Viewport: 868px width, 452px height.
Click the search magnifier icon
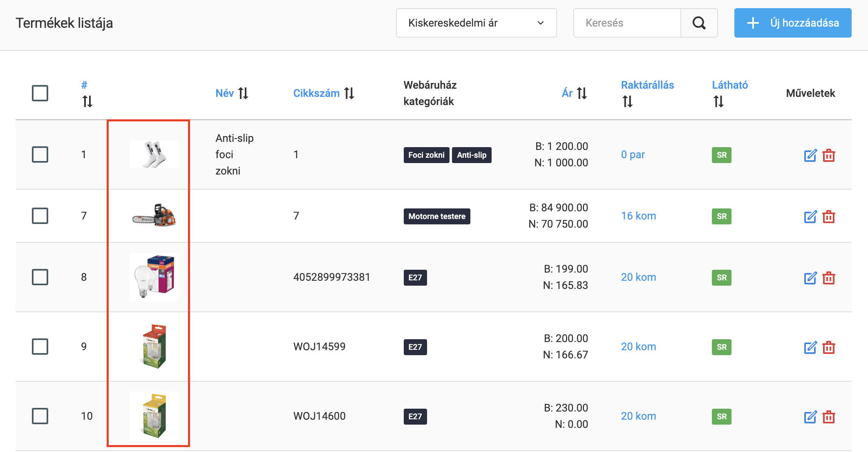click(x=699, y=23)
